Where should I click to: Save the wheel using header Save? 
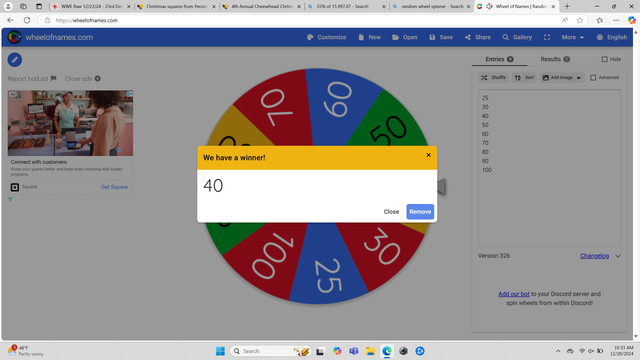coord(441,37)
